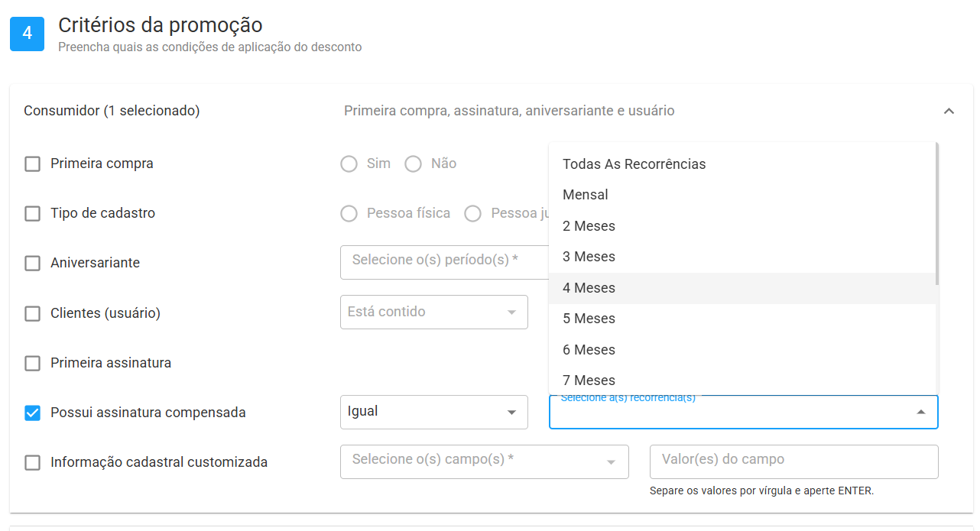980x531 pixels.
Task: Collapse the Consumidor section chevron
Action: 949,112
